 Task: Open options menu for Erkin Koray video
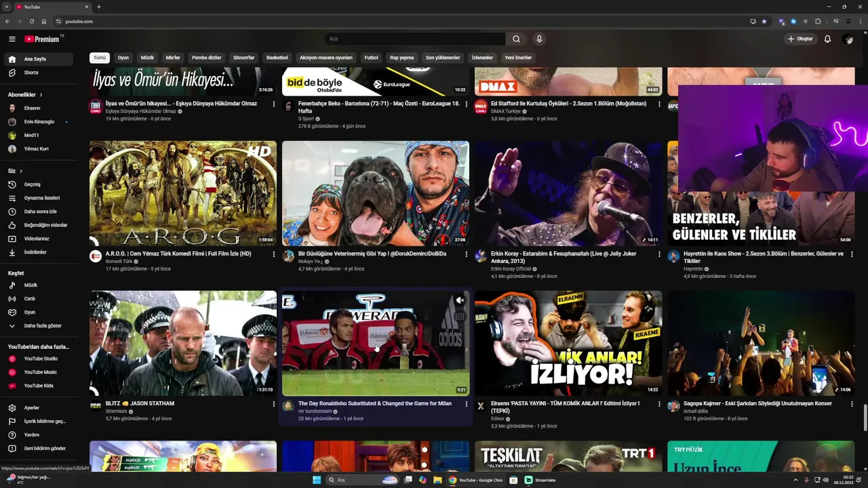click(658, 255)
